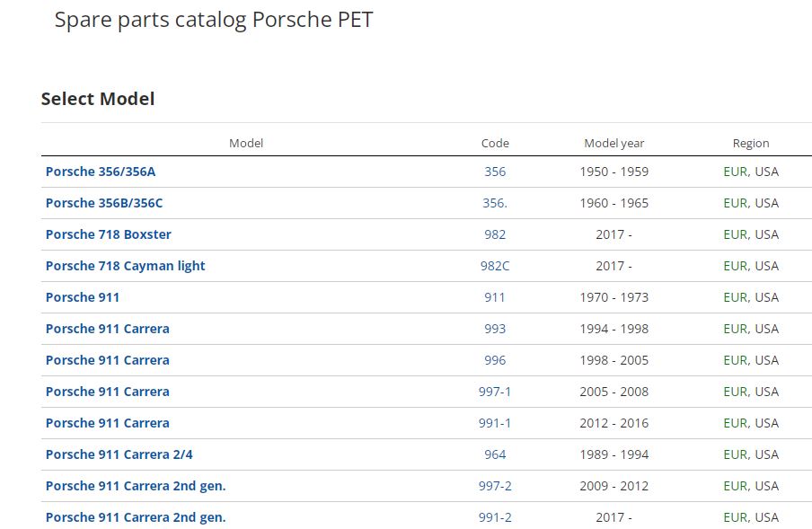Select the Porsche 911 Carrera 2/4 model
812x529 pixels.
[x=119, y=454]
